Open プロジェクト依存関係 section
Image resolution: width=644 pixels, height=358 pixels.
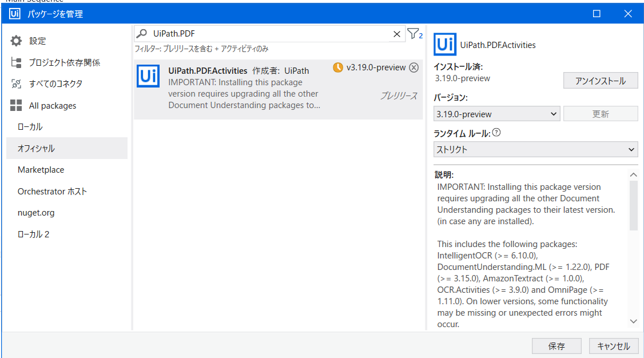coord(65,62)
